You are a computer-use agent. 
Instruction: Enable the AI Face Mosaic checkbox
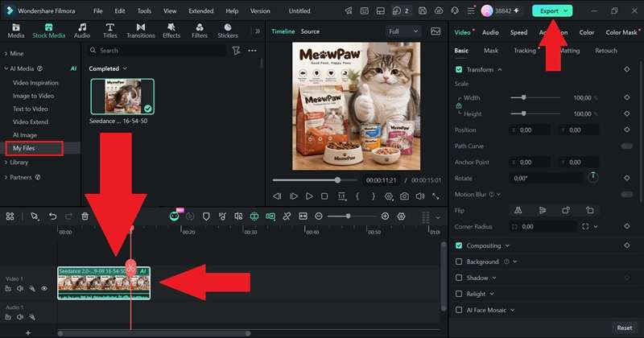pyautogui.click(x=459, y=310)
